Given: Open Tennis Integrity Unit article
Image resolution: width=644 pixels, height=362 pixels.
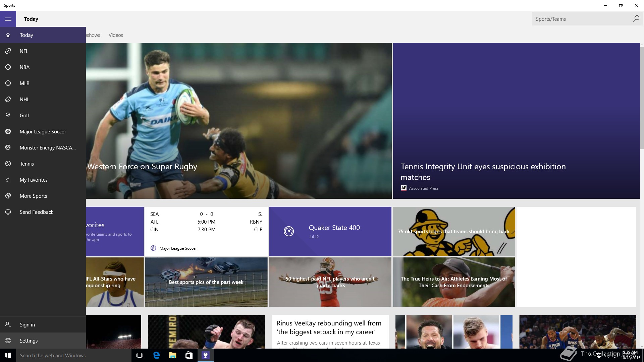Looking at the screenshot, I should [x=517, y=121].
